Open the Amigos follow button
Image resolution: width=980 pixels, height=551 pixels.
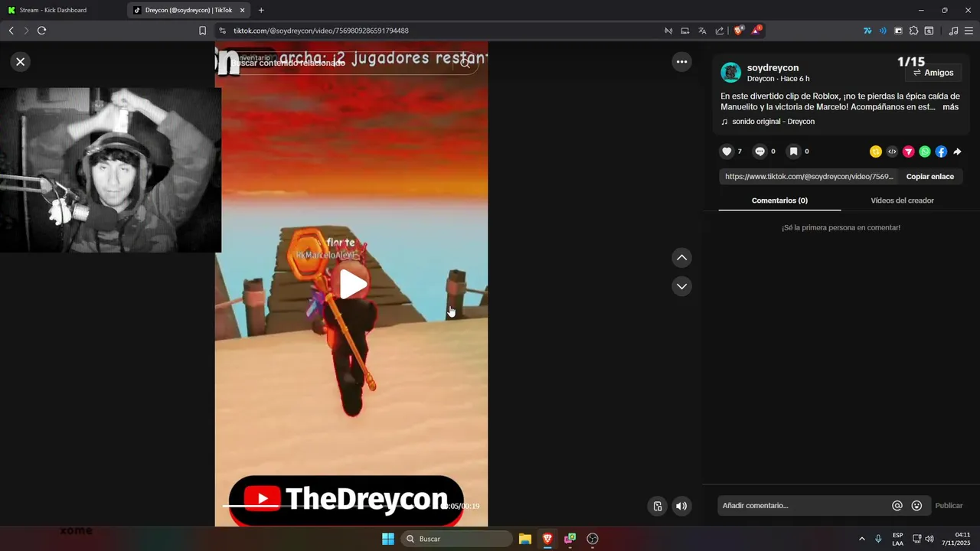point(933,73)
